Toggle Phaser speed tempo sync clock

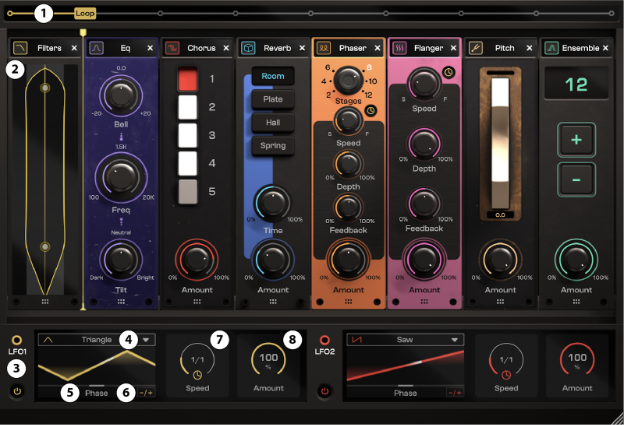click(x=371, y=110)
